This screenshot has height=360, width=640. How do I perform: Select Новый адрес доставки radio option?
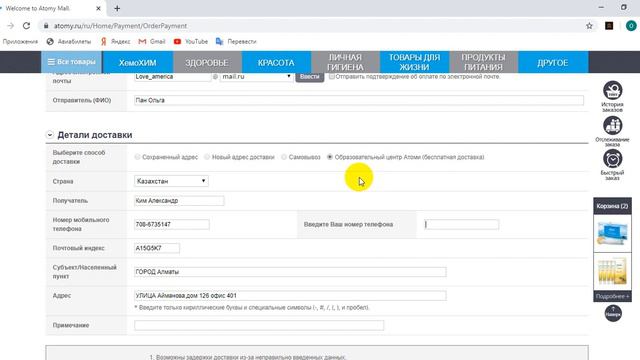point(207,157)
